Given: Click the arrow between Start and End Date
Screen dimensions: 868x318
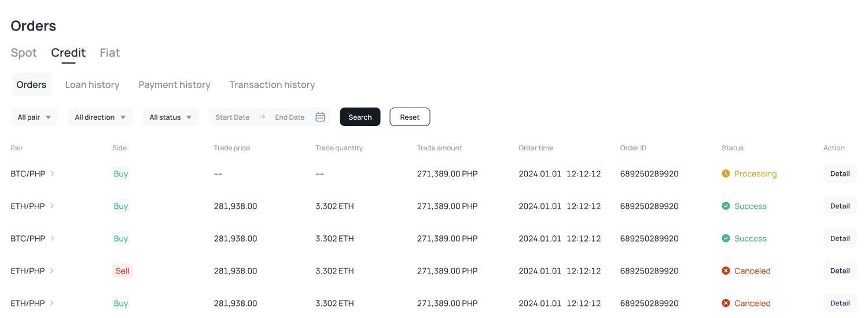Looking at the screenshot, I should coord(262,117).
